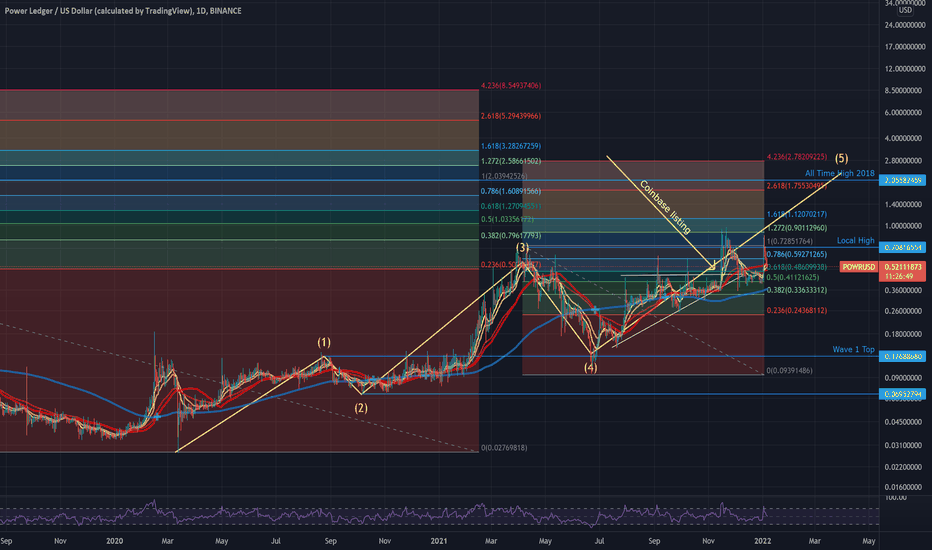932x550 pixels.
Task: Select the 'All Time High 2018' line label
Action: [839, 173]
